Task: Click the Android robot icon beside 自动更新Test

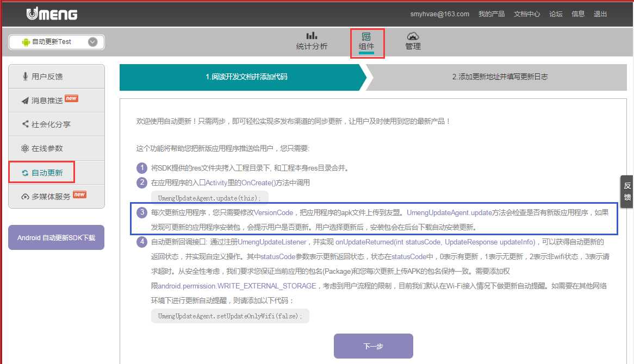Action: pos(26,42)
